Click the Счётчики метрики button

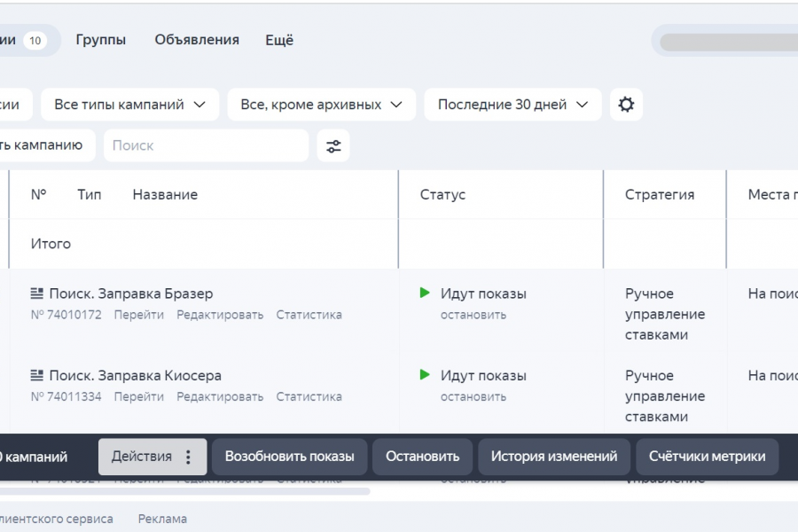(707, 457)
